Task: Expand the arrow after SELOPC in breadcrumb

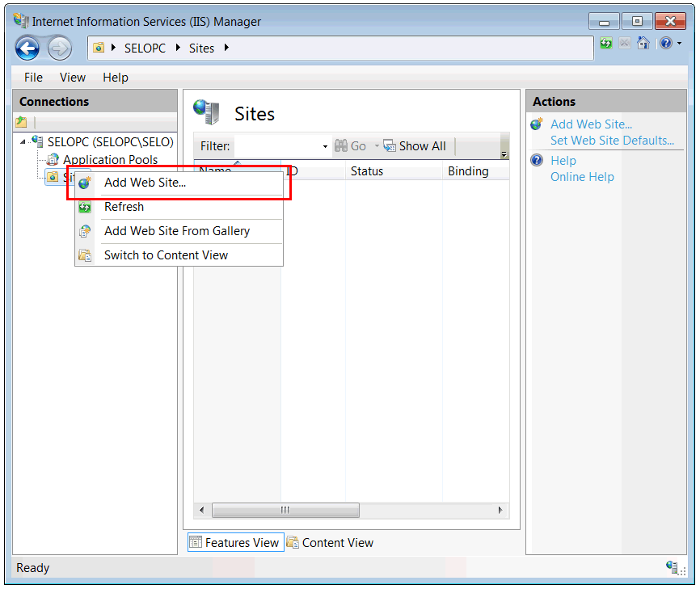Action: pyautogui.click(x=178, y=48)
